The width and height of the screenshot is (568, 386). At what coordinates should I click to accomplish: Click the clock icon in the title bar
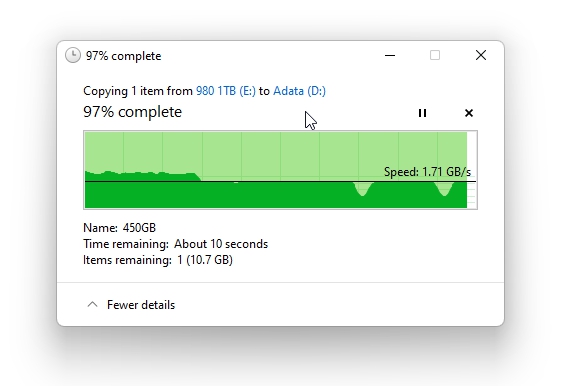(x=73, y=55)
